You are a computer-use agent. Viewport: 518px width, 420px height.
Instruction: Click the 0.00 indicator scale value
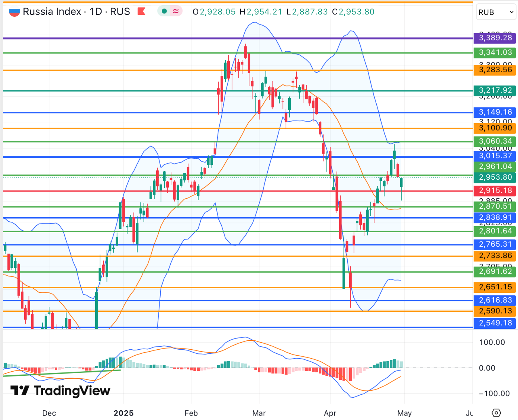487,368
